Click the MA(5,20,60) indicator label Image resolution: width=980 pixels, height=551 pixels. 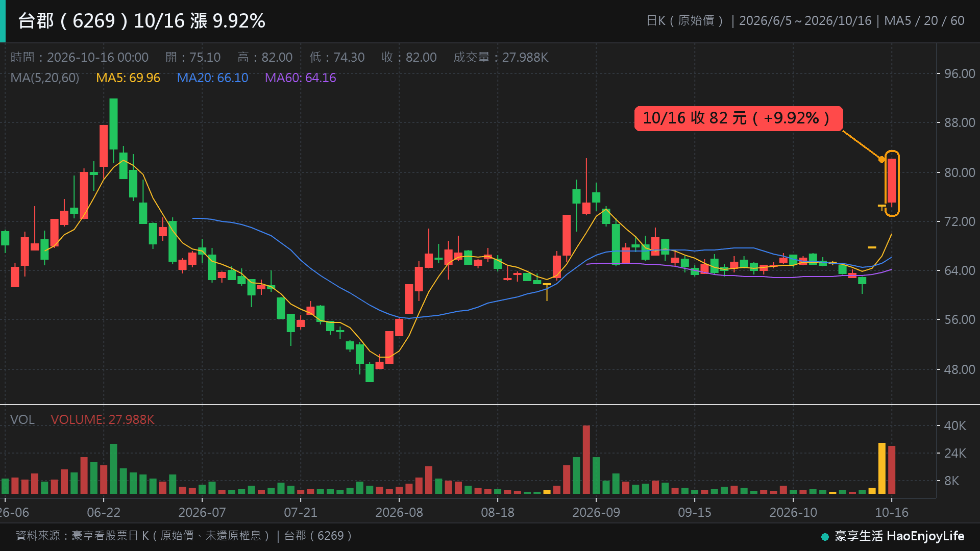point(45,78)
